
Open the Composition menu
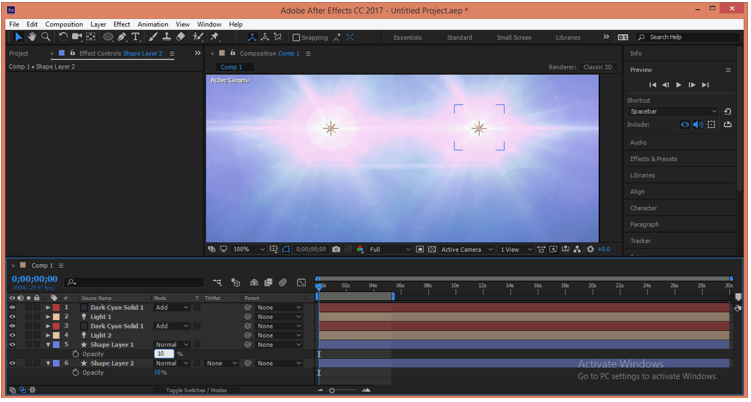click(x=64, y=24)
